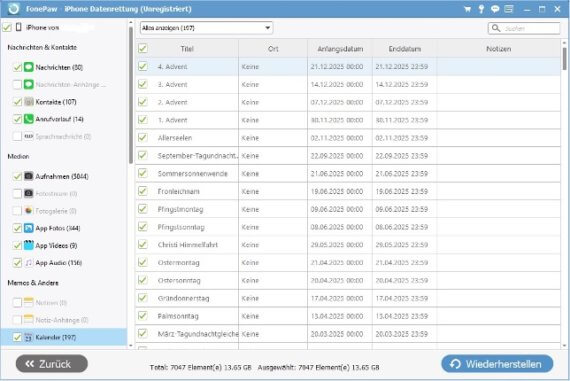
Task: Toggle the iPhone device checkbox
Action: [7, 27]
